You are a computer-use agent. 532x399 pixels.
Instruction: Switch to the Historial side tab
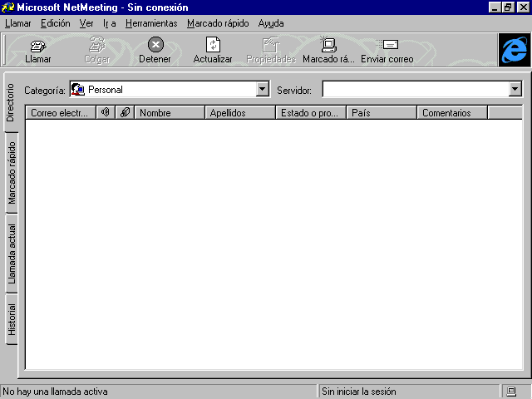(x=12, y=319)
